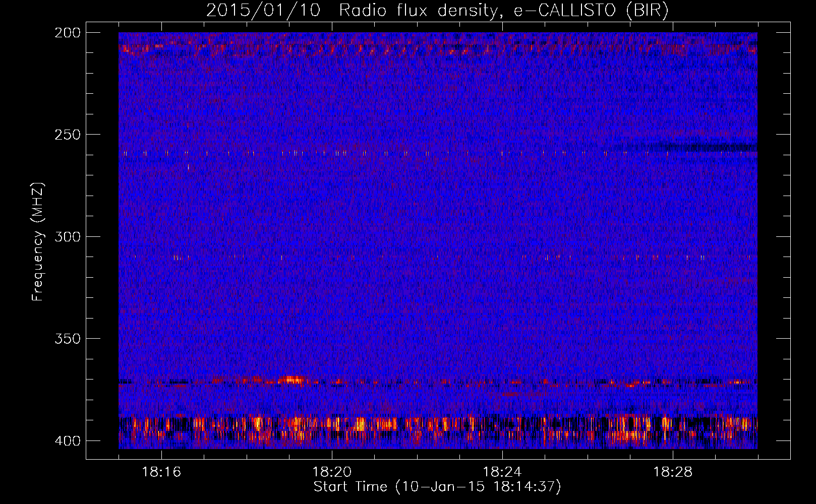Click the 18:20 time tick label
The image size is (816, 504).
click(332, 472)
